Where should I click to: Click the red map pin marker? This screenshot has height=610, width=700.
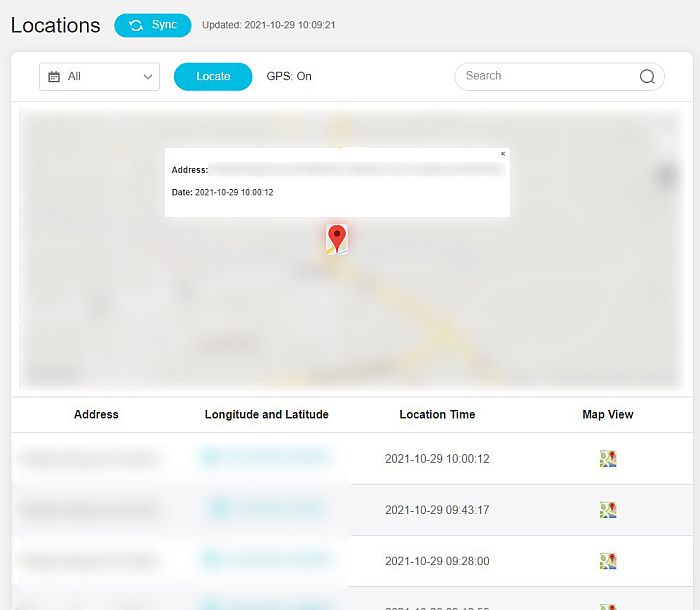(337, 239)
